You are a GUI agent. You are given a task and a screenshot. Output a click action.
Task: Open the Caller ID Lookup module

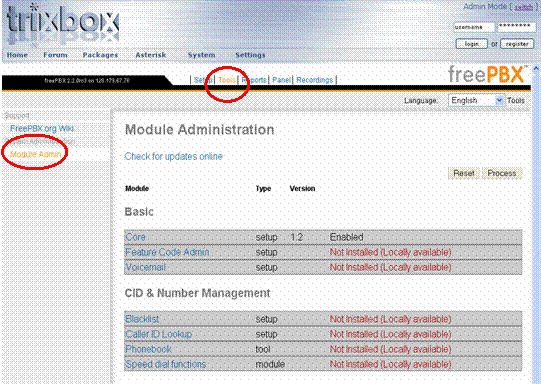click(159, 334)
